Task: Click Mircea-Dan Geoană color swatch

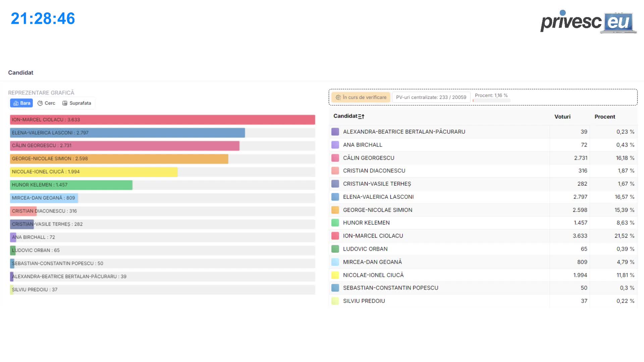Action: 335,262
